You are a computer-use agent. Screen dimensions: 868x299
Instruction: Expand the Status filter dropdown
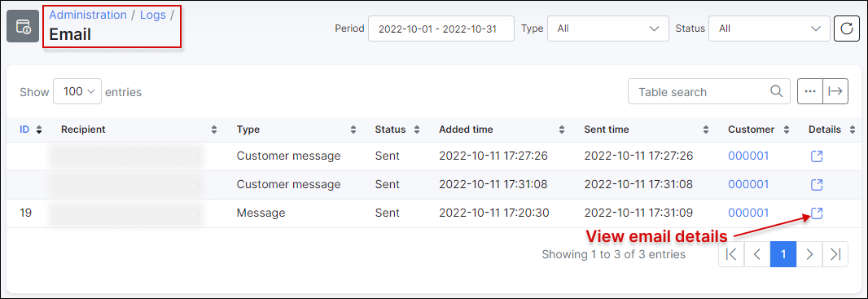click(x=769, y=29)
